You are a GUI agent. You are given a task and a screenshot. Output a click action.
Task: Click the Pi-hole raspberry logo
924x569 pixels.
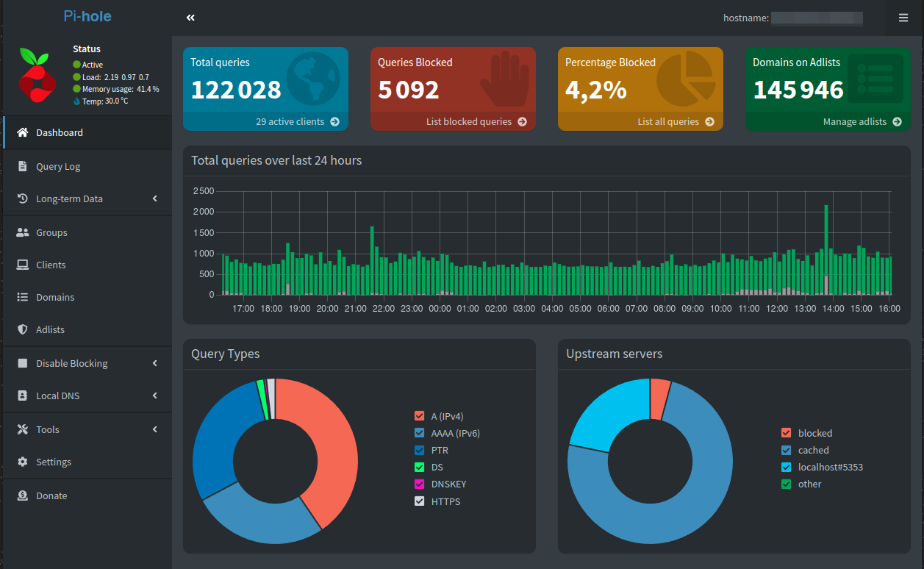tap(36, 74)
